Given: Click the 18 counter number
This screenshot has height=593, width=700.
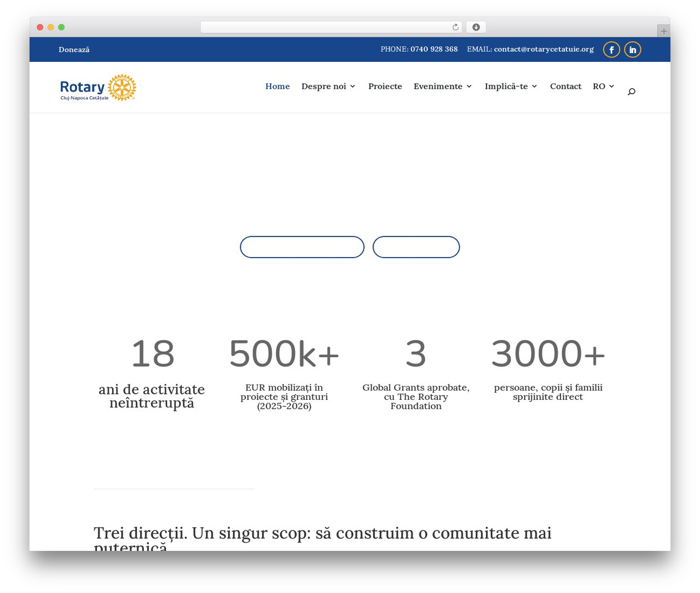Looking at the screenshot, I should coord(153,354).
